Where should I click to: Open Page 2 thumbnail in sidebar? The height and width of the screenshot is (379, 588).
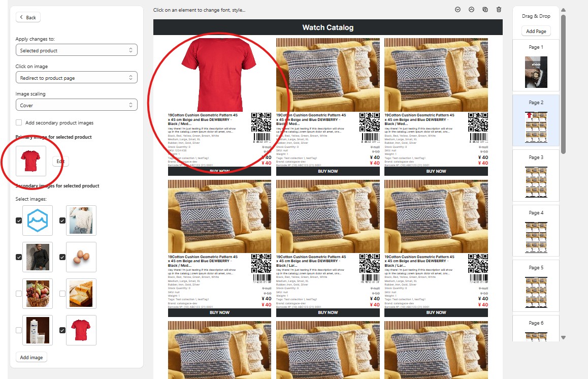(536, 127)
